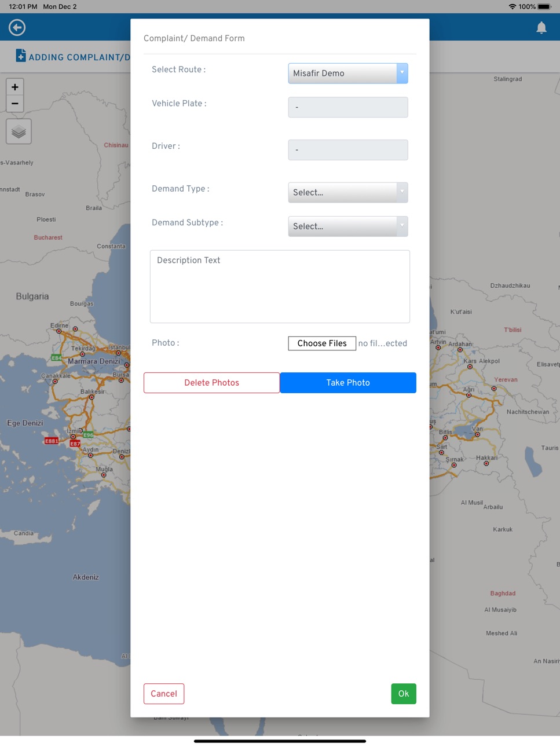
Task: Click the Adding Complaint document icon
Action: (x=21, y=56)
